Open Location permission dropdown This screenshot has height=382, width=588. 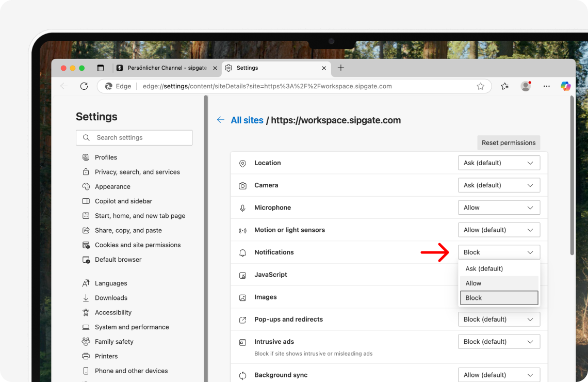pyautogui.click(x=499, y=163)
